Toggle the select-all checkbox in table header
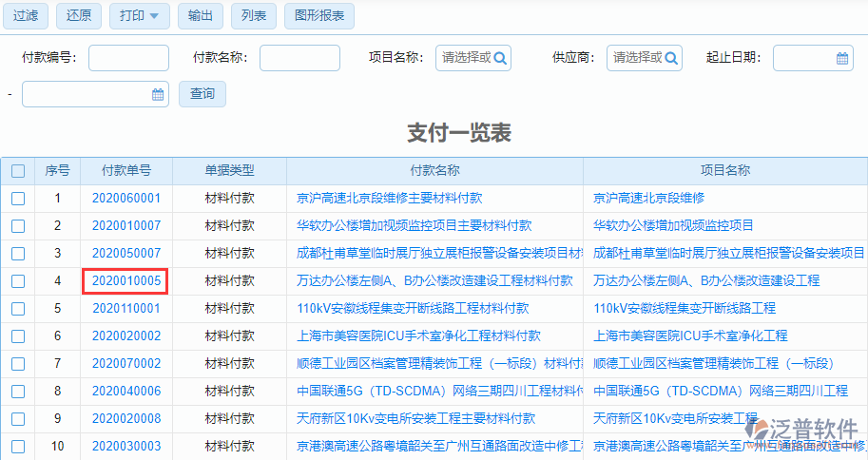The image size is (868, 460). pos(18,171)
